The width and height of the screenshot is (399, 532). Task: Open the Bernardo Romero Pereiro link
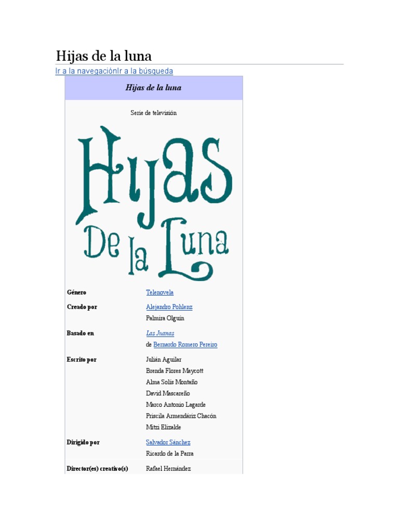click(x=185, y=345)
